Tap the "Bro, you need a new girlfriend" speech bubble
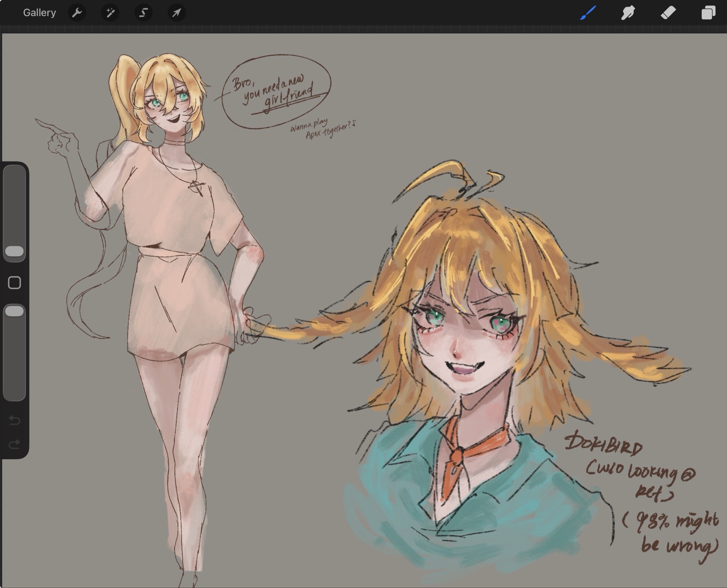Screen dimensions: 727x588 (x=276, y=92)
